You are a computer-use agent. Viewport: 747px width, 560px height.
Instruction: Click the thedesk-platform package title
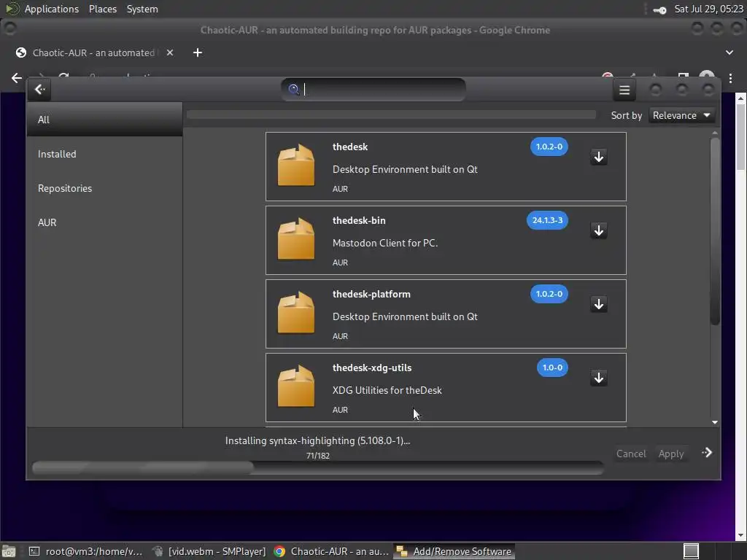click(371, 294)
